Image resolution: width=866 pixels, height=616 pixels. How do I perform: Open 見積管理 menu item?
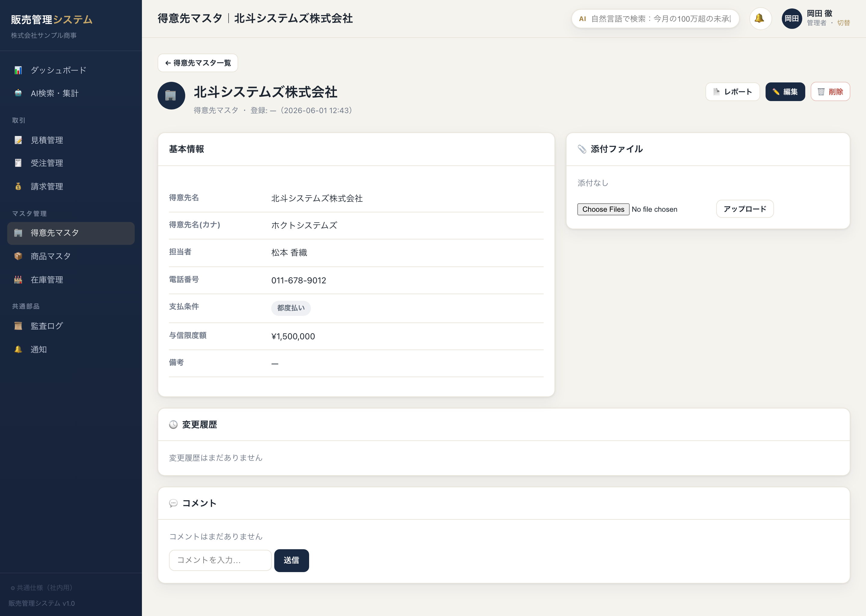[71, 140]
